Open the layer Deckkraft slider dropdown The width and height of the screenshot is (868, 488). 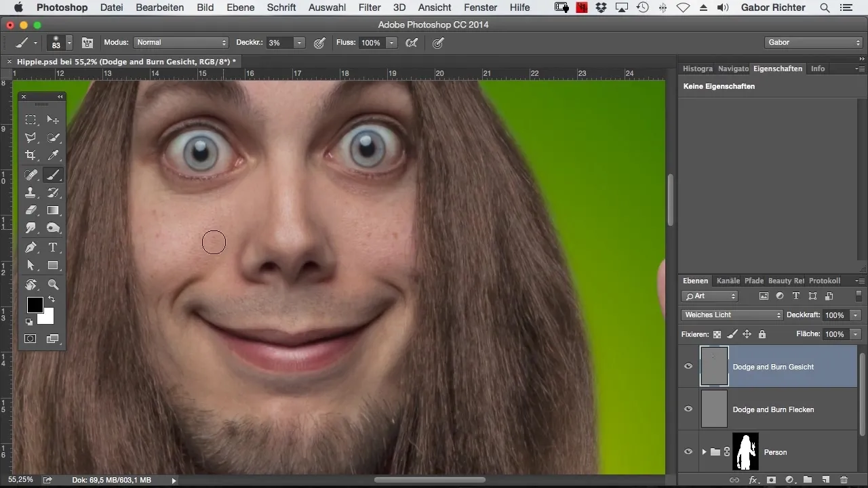(856, 315)
